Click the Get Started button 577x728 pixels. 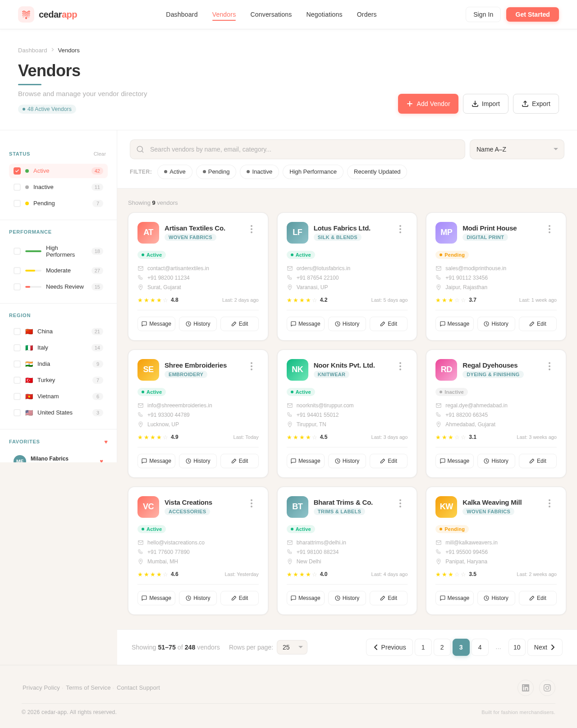[532, 14]
